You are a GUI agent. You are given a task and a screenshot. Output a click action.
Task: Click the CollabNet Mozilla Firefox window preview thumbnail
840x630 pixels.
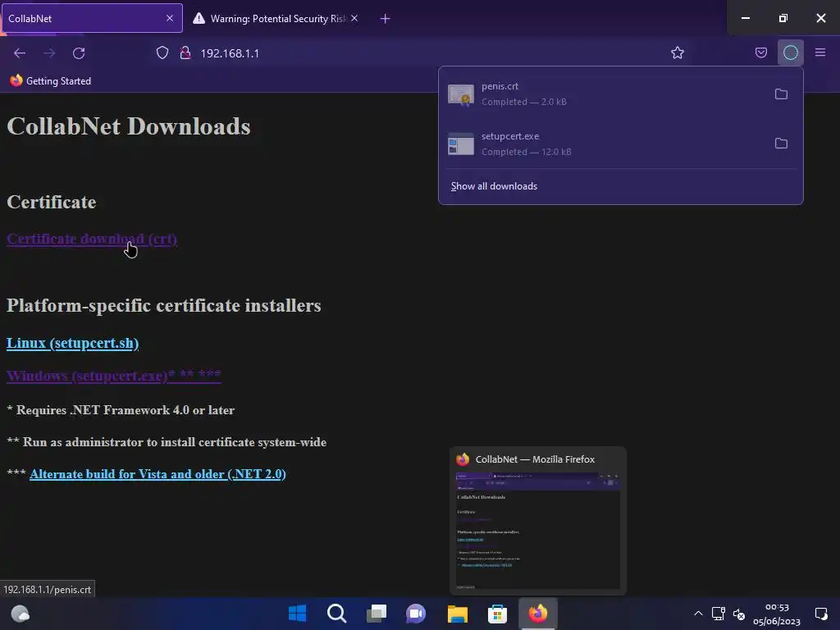point(538,531)
